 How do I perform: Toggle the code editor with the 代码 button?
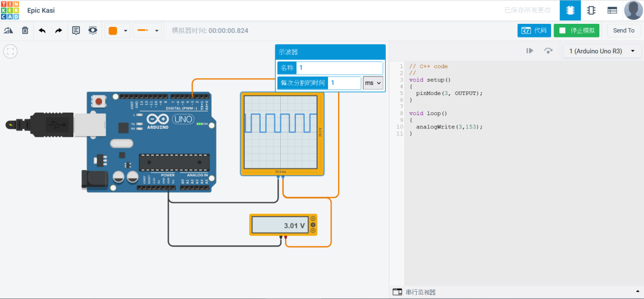tap(534, 30)
